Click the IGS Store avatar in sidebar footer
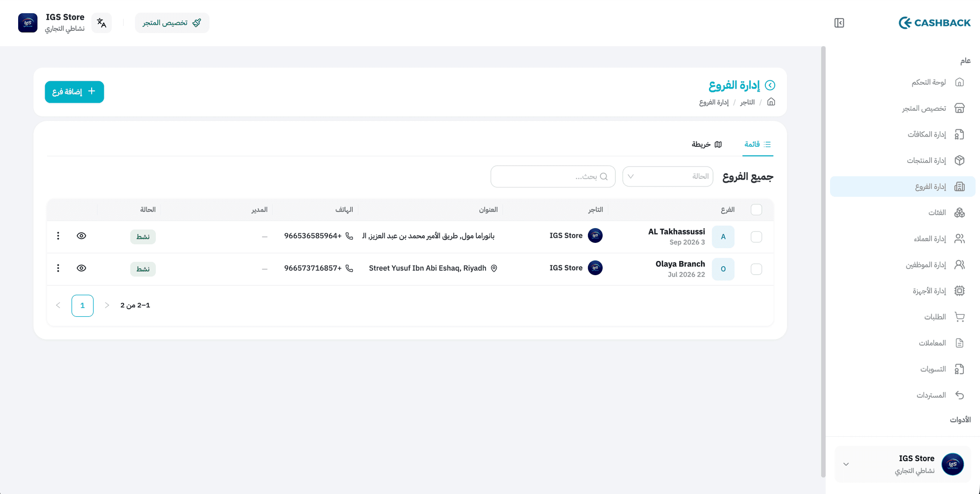Viewport: 980px width, 494px height. coord(953,464)
